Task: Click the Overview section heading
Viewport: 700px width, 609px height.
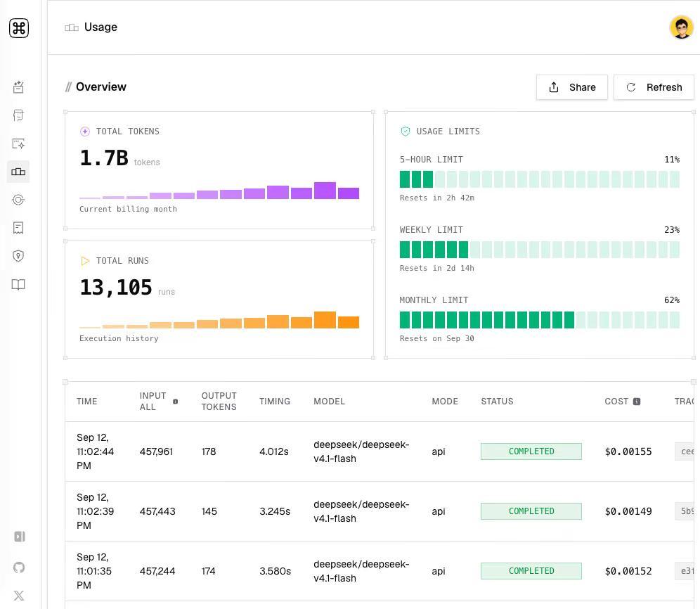Action: (101, 86)
